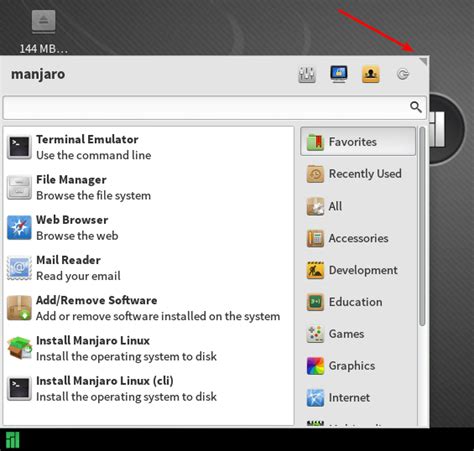This screenshot has height=451, width=474.
Task: Click the Education chalkboard icon
Action: coord(315,302)
